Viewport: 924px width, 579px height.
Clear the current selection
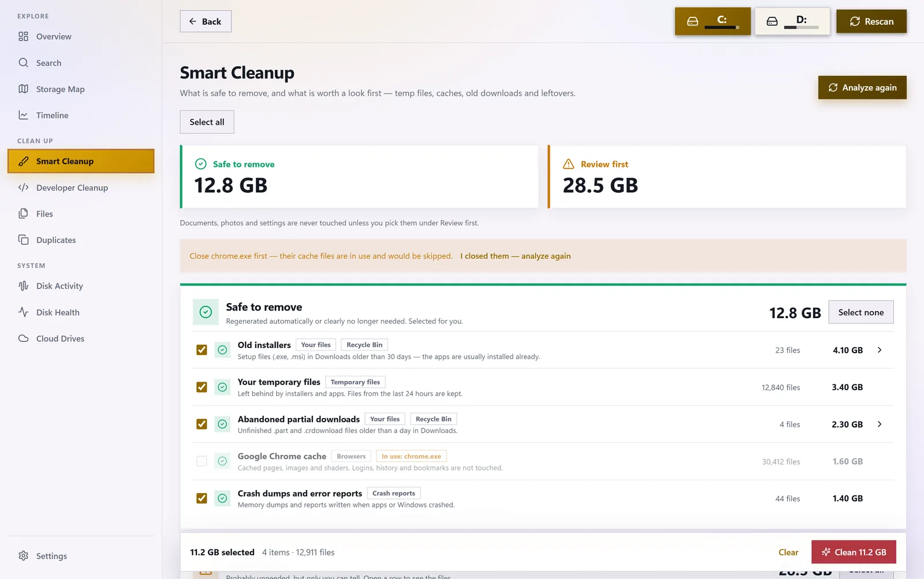click(788, 552)
